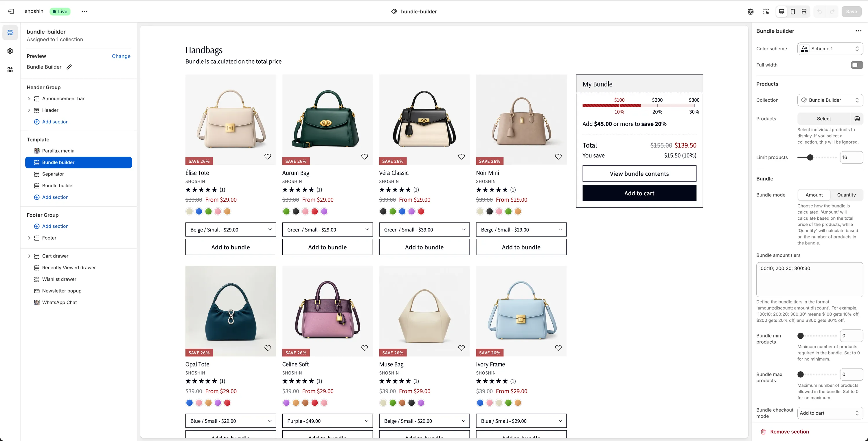Switch Bundle mode to Quantity
The image size is (868, 441).
coord(846,194)
